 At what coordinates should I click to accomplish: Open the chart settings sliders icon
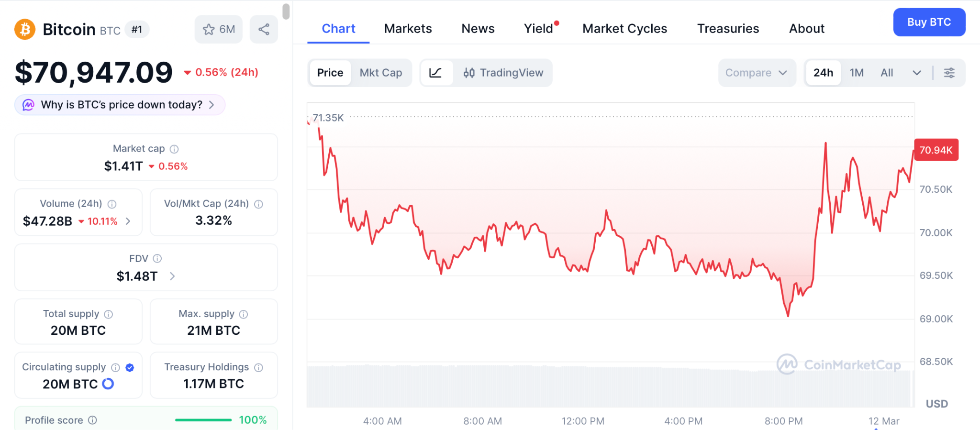pos(949,73)
